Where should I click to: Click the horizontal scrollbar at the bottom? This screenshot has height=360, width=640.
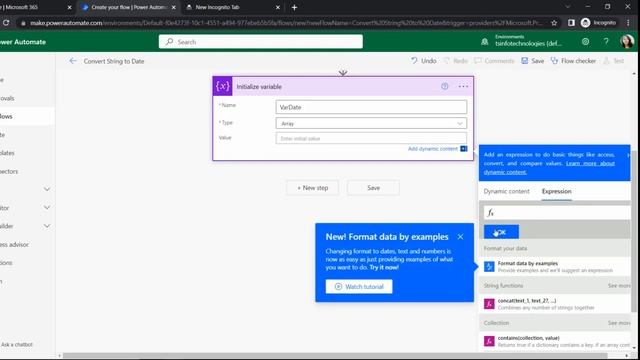click(335, 356)
